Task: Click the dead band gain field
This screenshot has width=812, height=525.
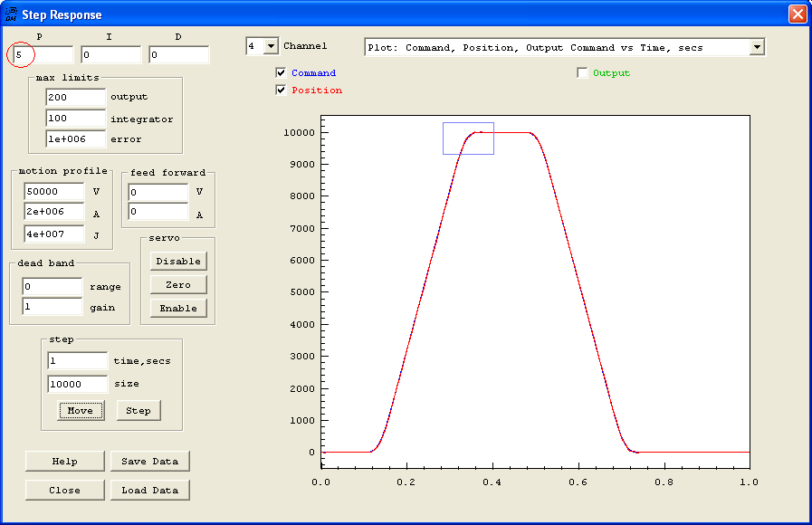Action: pos(52,307)
